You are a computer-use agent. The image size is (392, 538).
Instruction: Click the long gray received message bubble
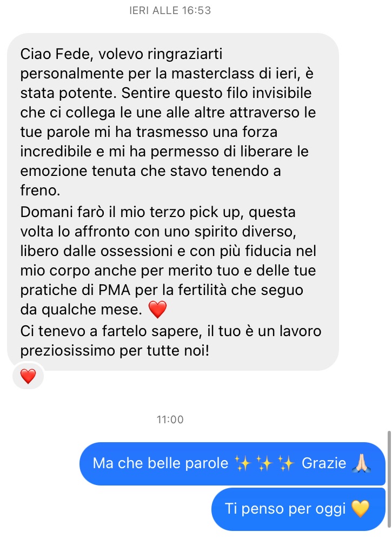[x=173, y=202]
